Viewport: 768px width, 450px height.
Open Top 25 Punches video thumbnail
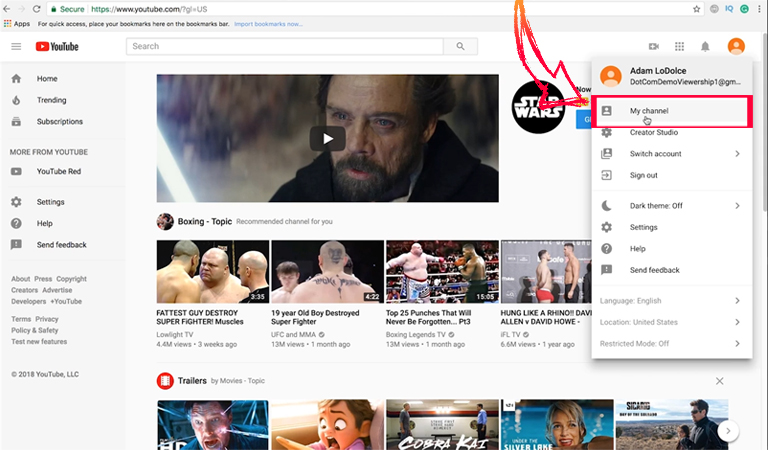tap(442, 272)
